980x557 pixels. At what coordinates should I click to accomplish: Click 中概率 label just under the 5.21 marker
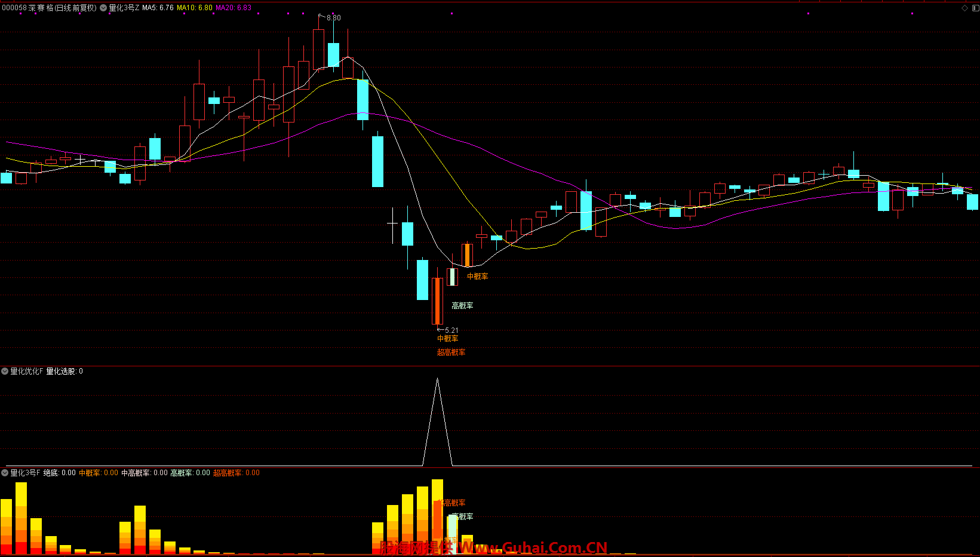click(x=448, y=338)
